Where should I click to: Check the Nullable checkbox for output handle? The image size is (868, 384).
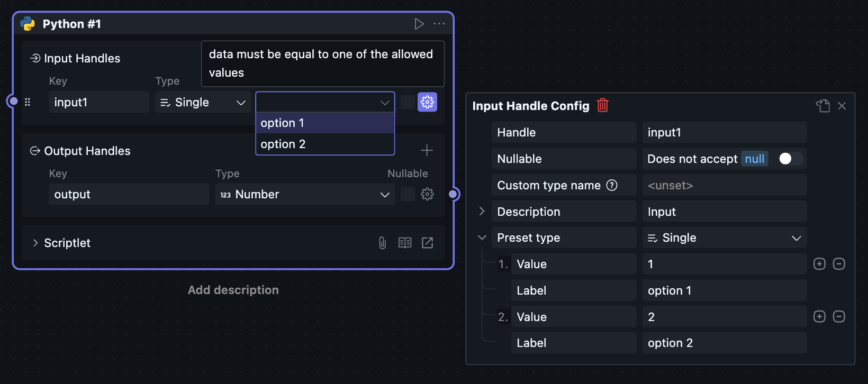tap(408, 194)
